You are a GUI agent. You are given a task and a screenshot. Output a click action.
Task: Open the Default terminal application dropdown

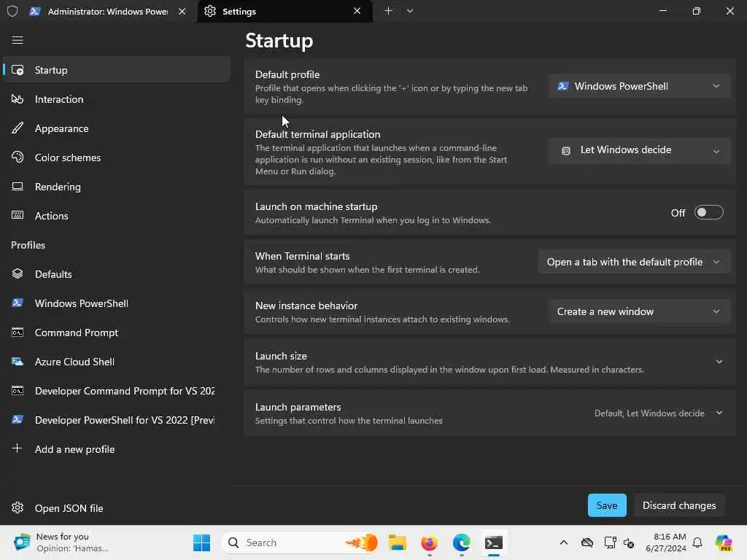point(639,150)
